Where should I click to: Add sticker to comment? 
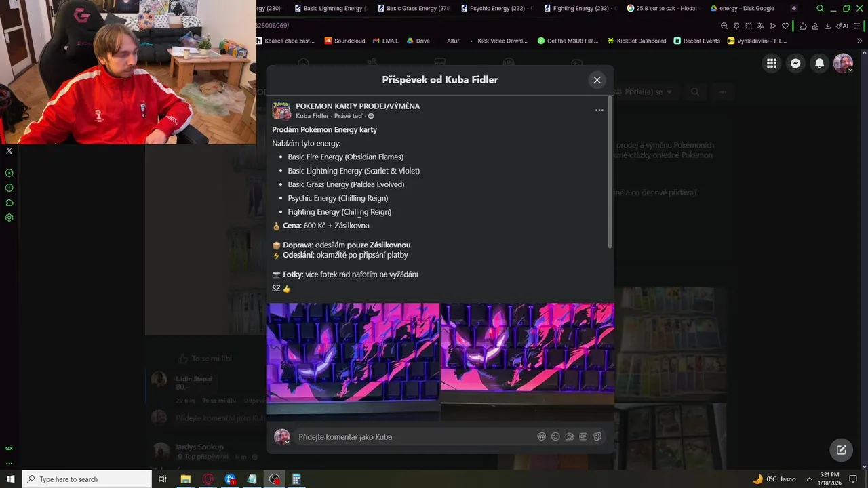(597, 436)
